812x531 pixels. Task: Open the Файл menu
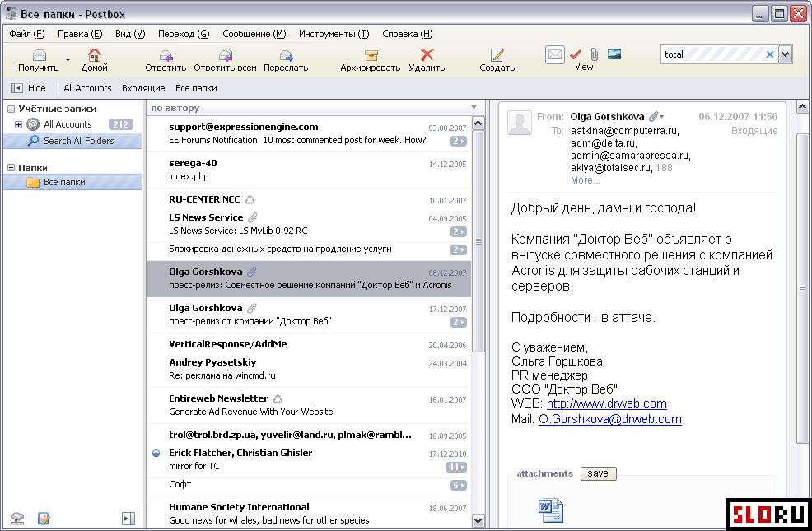tap(27, 34)
